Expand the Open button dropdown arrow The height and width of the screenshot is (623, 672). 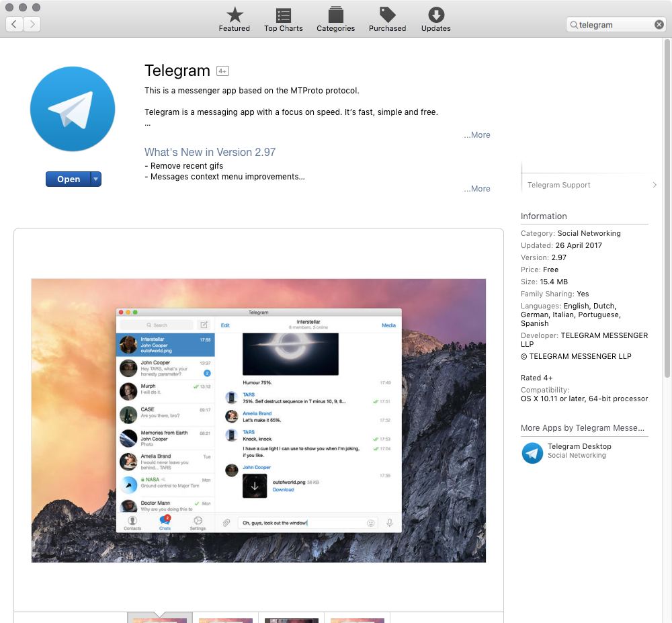tap(96, 179)
